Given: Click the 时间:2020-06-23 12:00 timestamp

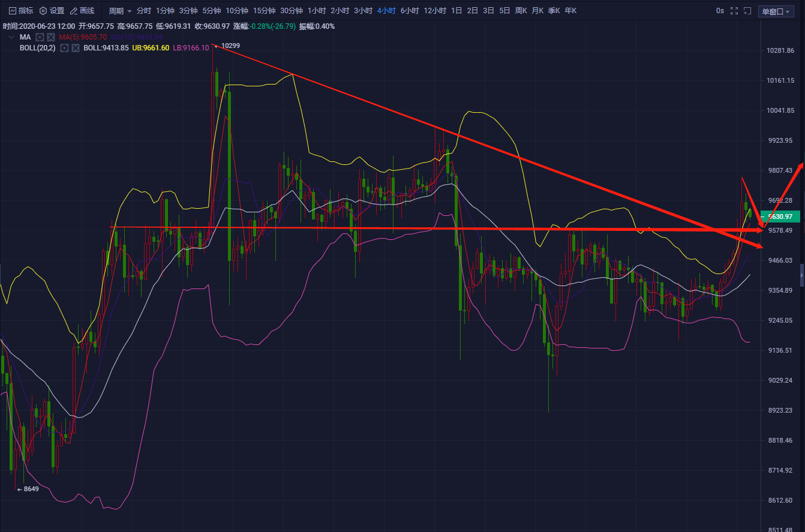Looking at the screenshot, I should (x=39, y=26).
